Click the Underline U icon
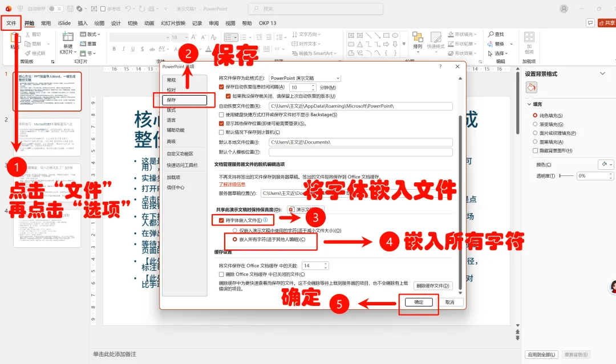The width and height of the screenshot is (616, 364). 133,49
